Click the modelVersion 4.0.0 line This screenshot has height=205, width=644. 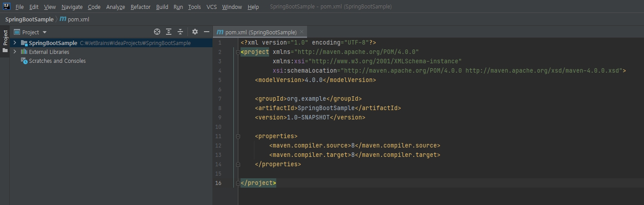(x=316, y=80)
